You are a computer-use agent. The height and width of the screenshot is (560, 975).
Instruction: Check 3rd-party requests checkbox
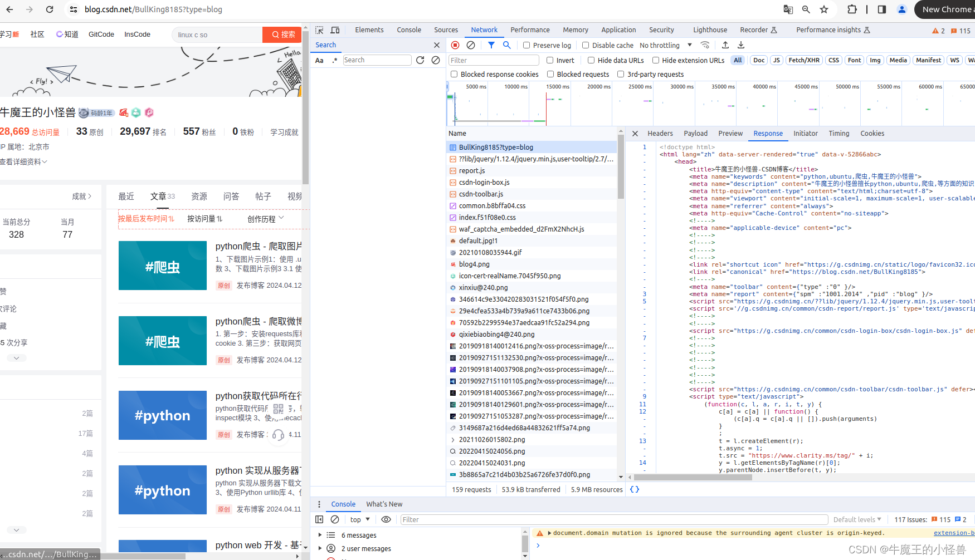click(621, 74)
